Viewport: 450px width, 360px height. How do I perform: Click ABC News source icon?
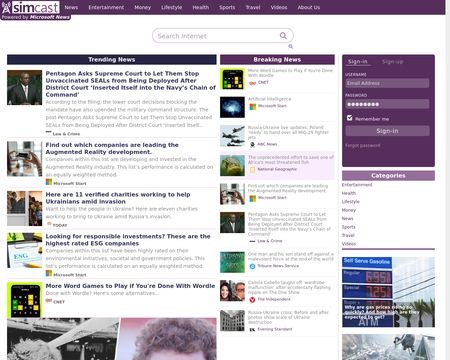(253, 144)
